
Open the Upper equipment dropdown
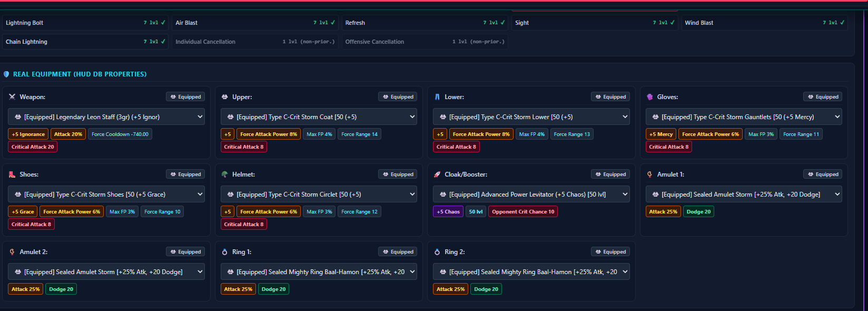[319, 117]
